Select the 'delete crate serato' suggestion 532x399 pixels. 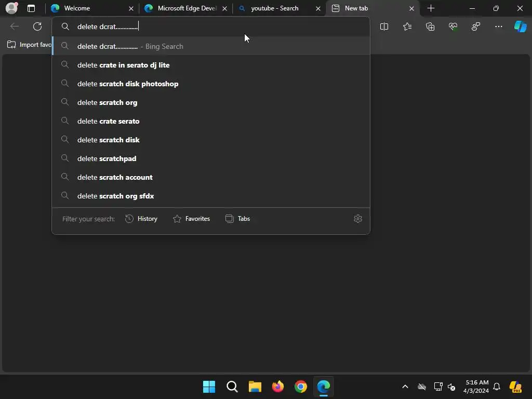(x=211, y=121)
